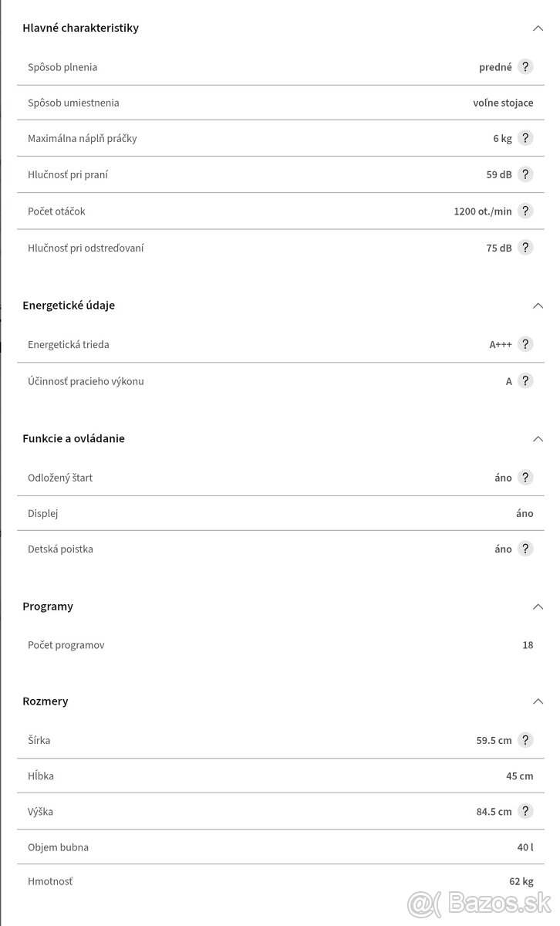Collapse the Funkcie a ovládanie section
The height and width of the screenshot is (926, 560).
pyautogui.click(x=538, y=438)
